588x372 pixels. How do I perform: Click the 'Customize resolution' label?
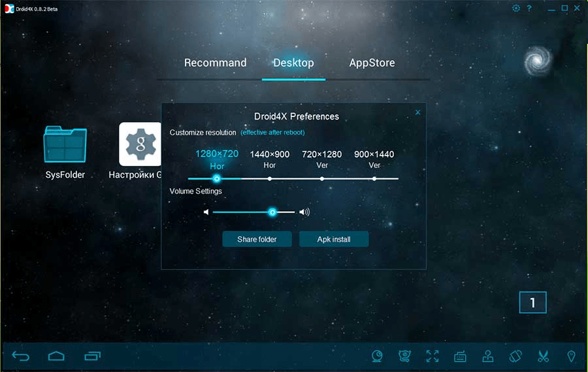[203, 133]
